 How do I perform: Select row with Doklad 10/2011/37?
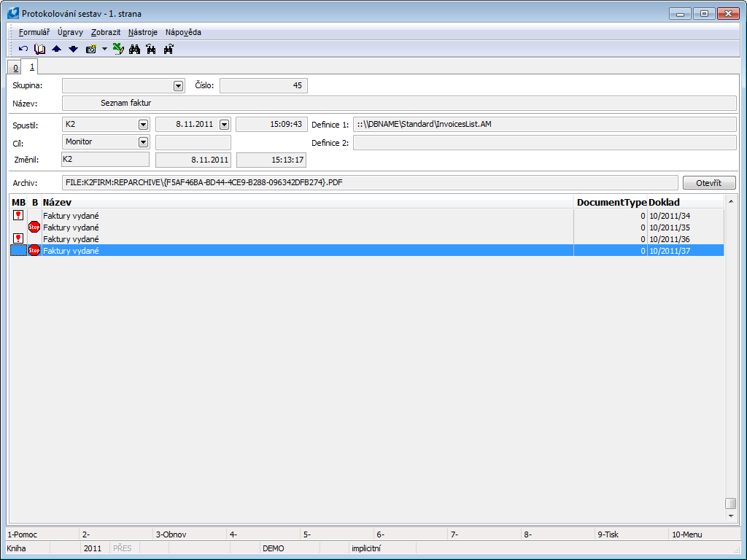(x=367, y=251)
